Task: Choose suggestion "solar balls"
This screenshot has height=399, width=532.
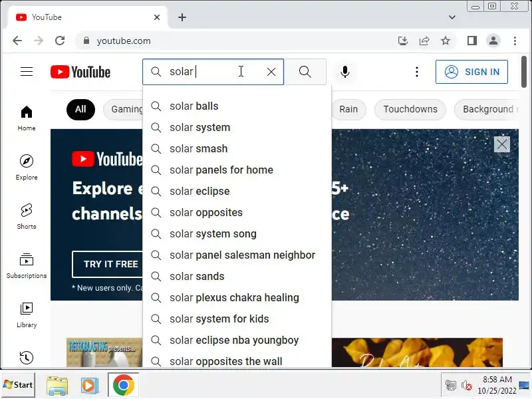Action: coord(237,106)
